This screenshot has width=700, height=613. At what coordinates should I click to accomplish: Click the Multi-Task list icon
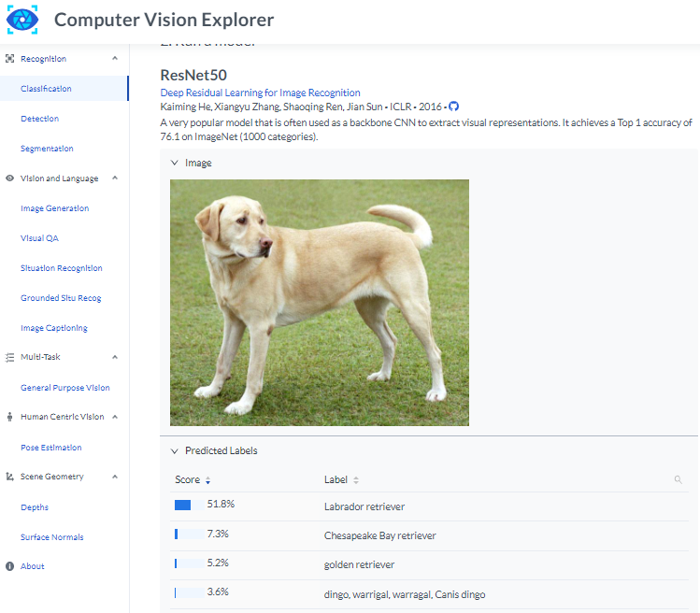(9, 357)
